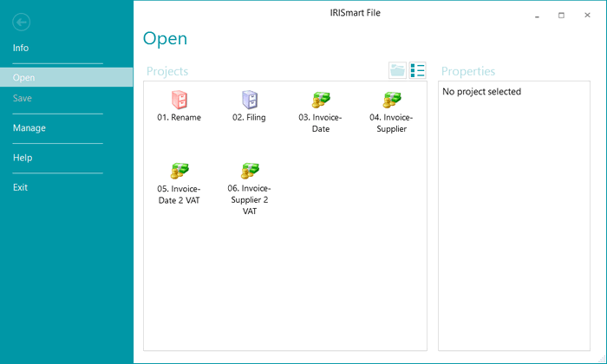
Task: Select the 05. Invoice-Date 2 VAT icon
Action: 179,171
